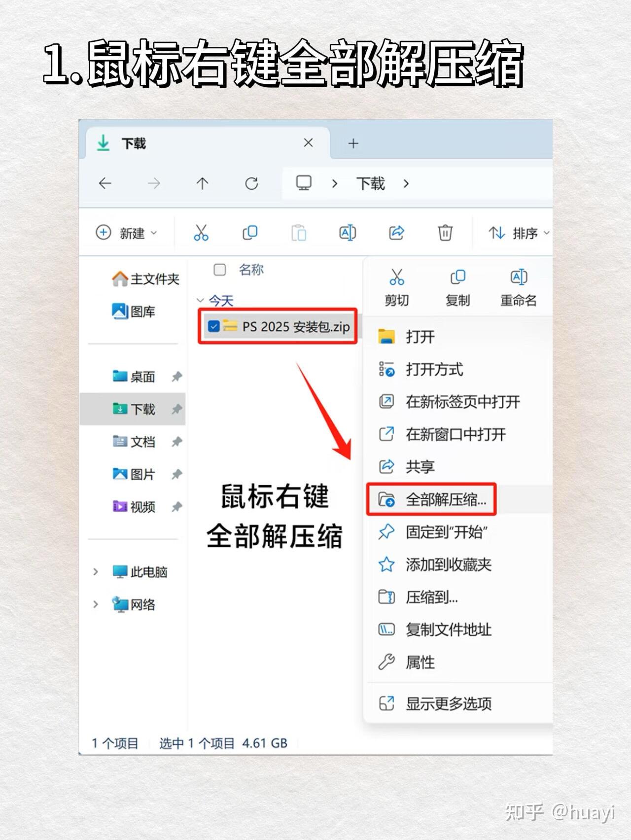Open the 新建 dropdown
Viewport: 631px width, 840px height.
126,233
